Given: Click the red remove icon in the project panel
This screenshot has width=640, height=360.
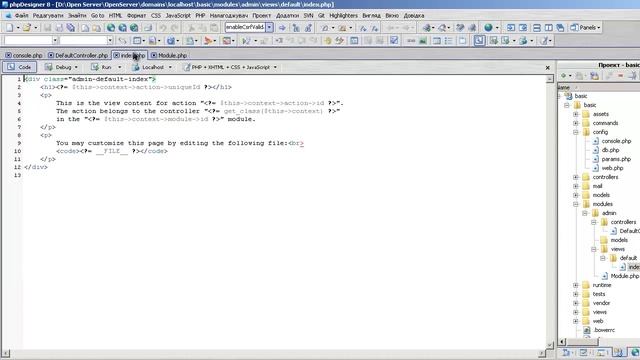Looking at the screenshot, I should (x=620, y=76).
